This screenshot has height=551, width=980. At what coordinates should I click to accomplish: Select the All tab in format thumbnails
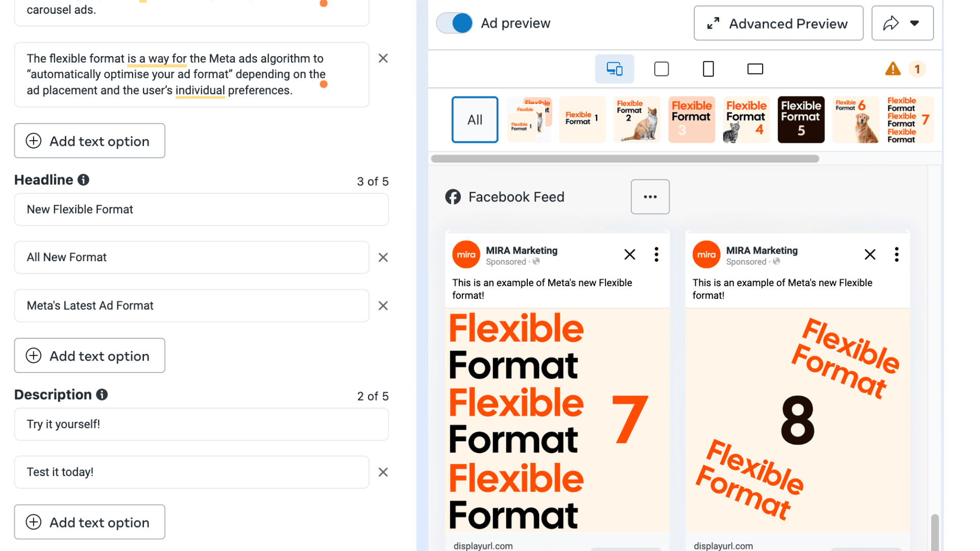click(474, 119)
